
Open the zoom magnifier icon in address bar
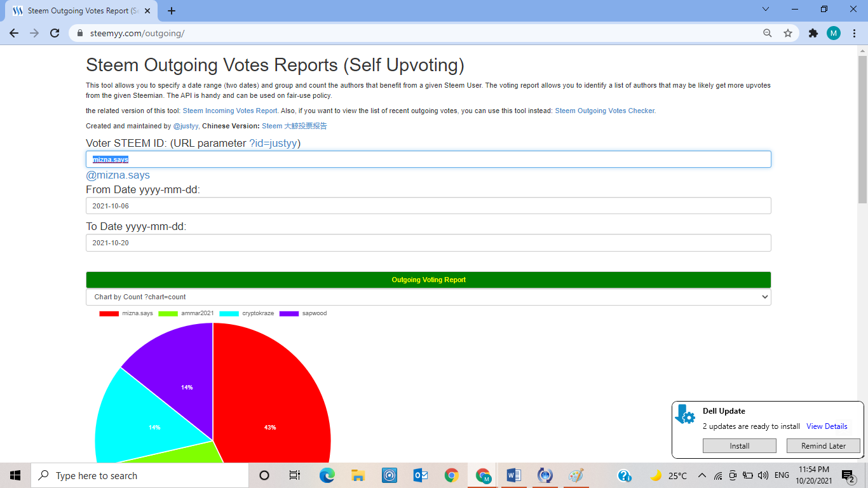pyautogui.click(x=768, y=33)
